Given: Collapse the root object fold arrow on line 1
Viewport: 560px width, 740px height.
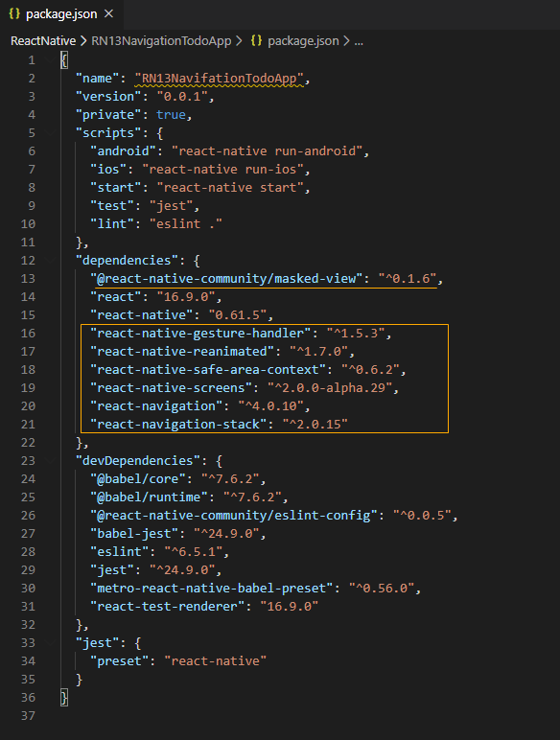Looking at the screenshot, I should click(50, 60).
